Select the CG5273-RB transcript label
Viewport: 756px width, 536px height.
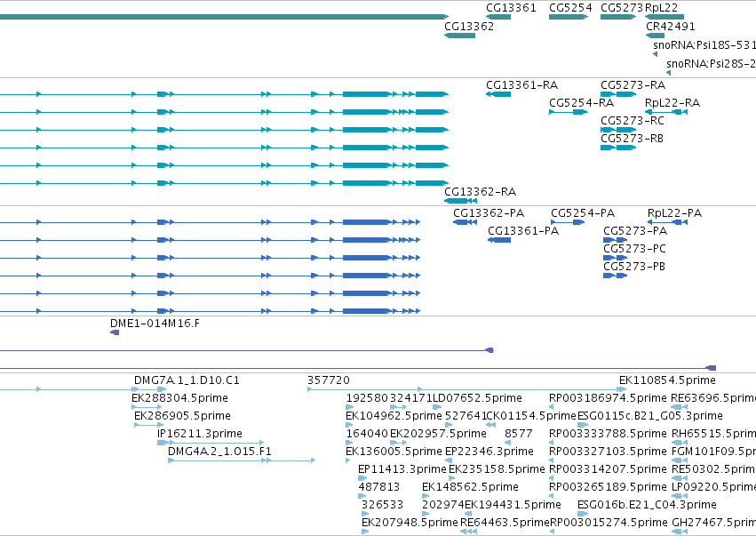632,139
